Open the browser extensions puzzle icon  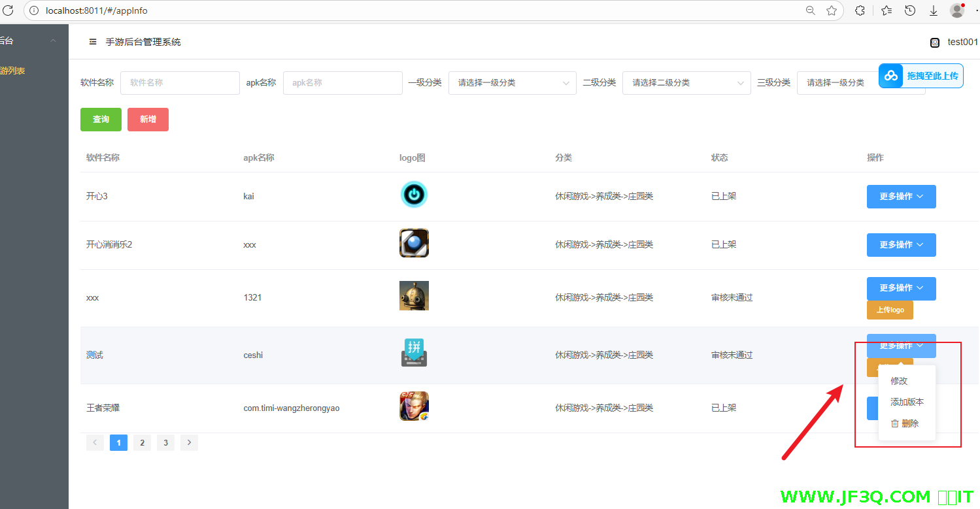[x=860, y=10]
